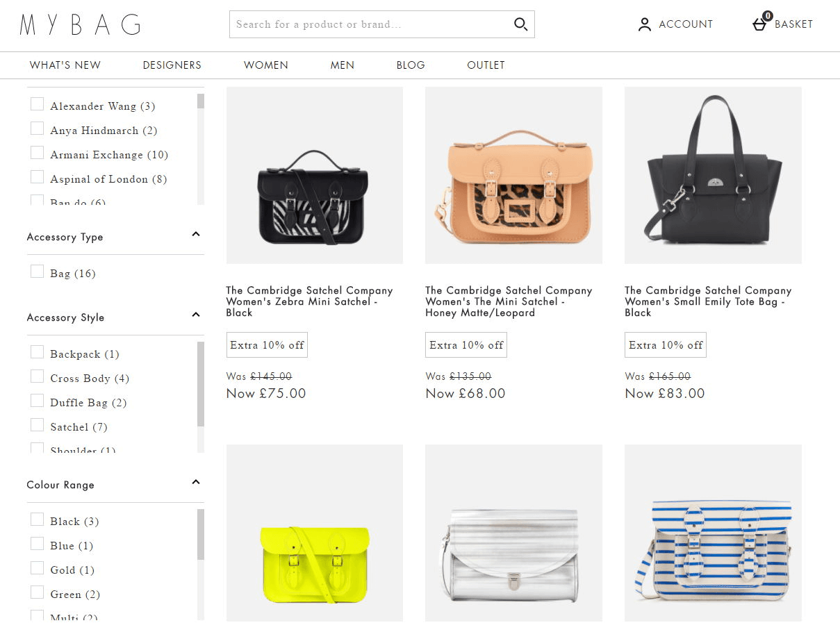Image resolution: width=840 pixels, height=623 pixels.
Task: Click Extra 10% off badge under Emily Tote
Action: (666, 345)
